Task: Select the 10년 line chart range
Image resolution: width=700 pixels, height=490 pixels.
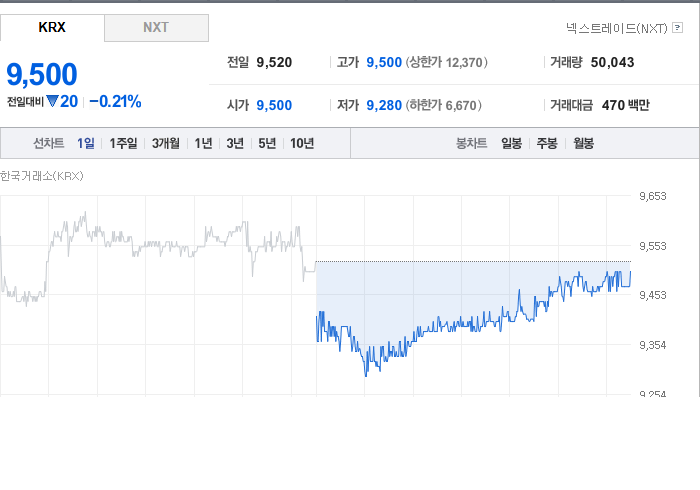Action: pos(302,143)
